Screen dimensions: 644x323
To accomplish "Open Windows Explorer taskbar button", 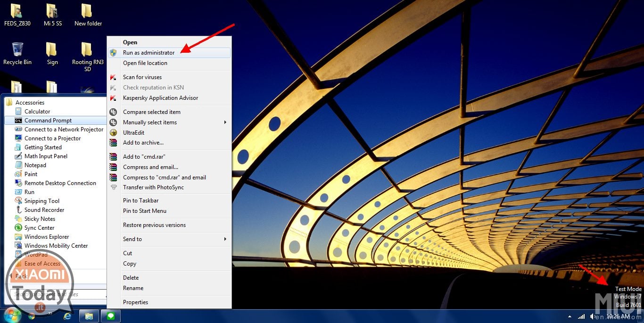I will click(88, 315).
